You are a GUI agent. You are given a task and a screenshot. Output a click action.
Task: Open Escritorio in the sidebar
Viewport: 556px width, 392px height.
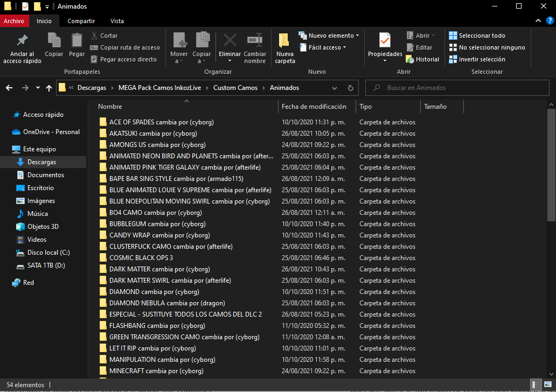point(35,187)
